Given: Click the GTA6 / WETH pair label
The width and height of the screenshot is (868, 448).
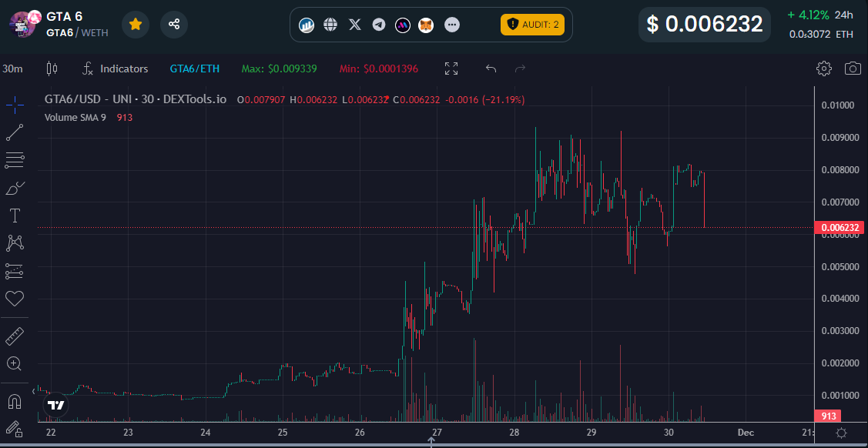Looking at the screenshot, I should [x=77, y=32].
